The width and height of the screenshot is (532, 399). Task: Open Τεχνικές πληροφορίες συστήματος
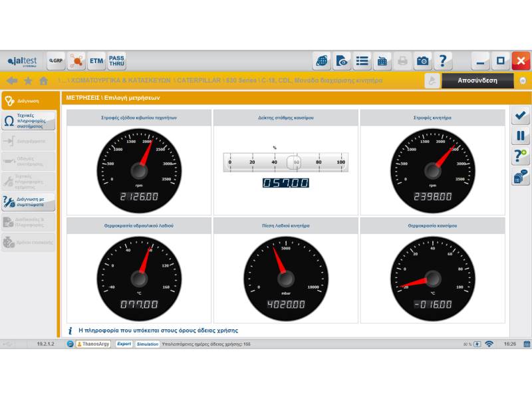tap(29, 120)
